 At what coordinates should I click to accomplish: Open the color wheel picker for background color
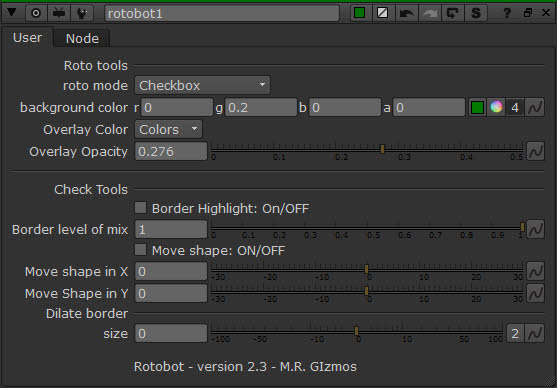(496, 107)
